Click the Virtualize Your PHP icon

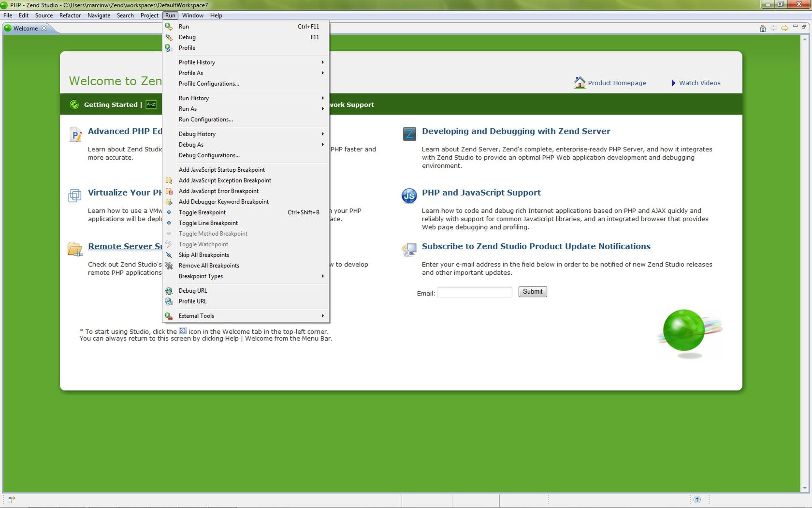click(75, 195)
